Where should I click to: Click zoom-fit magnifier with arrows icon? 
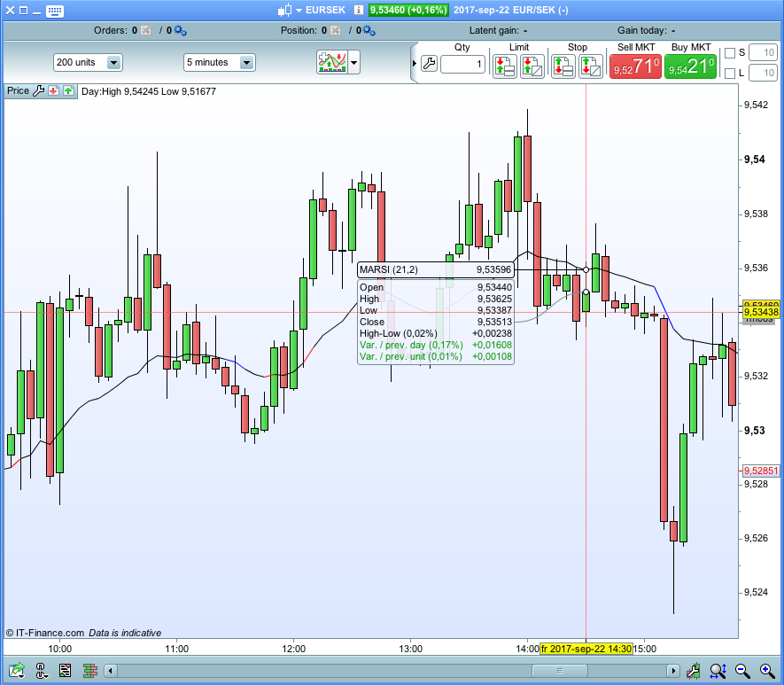coord(718,671)
